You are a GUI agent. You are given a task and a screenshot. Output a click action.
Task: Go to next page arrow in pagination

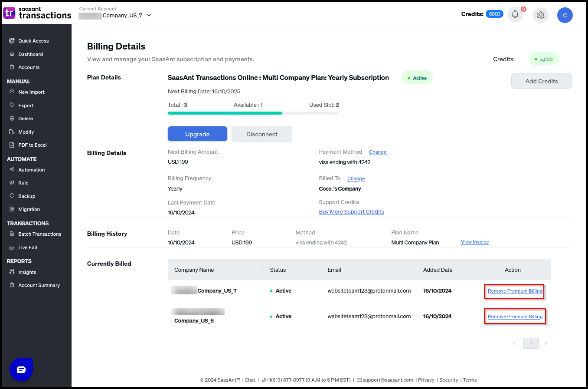(x=546, y=343)
